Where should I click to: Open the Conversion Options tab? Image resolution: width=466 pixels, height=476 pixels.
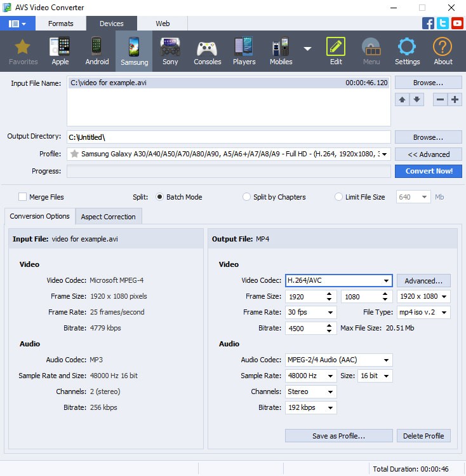coord(40,216)
